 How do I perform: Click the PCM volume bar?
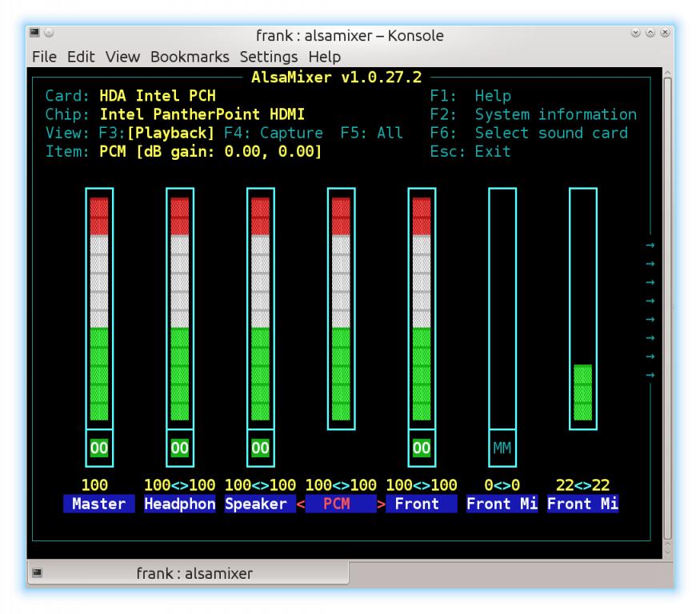click(x=341, y=309)
